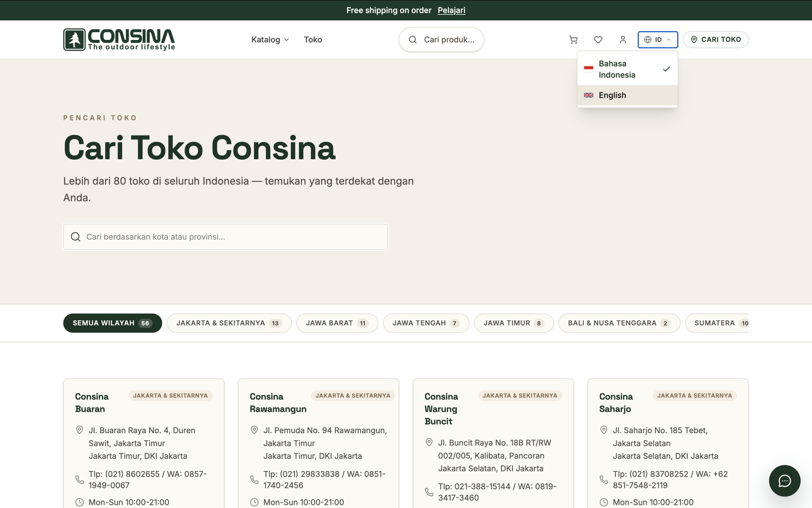The width and height of the screenshot is (812, 508).
Task: Open user account icon
Action: [623, 40]
